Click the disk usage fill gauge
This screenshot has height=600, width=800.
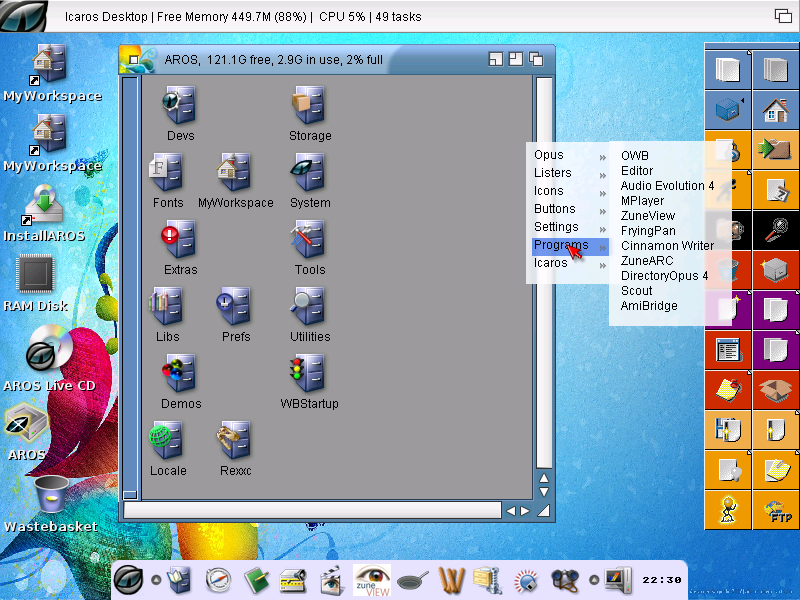point(130,288)
